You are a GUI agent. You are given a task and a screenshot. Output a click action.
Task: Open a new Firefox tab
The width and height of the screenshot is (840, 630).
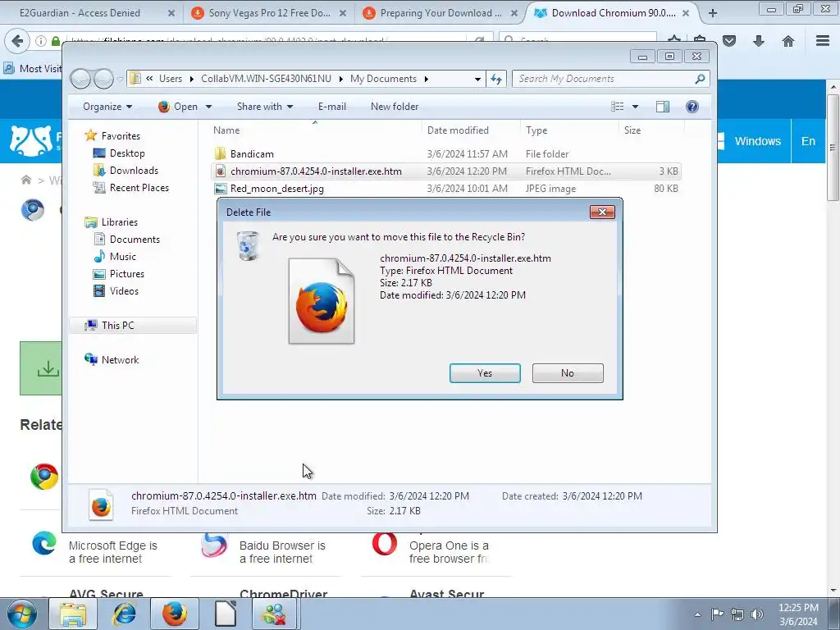coord(713,13)
